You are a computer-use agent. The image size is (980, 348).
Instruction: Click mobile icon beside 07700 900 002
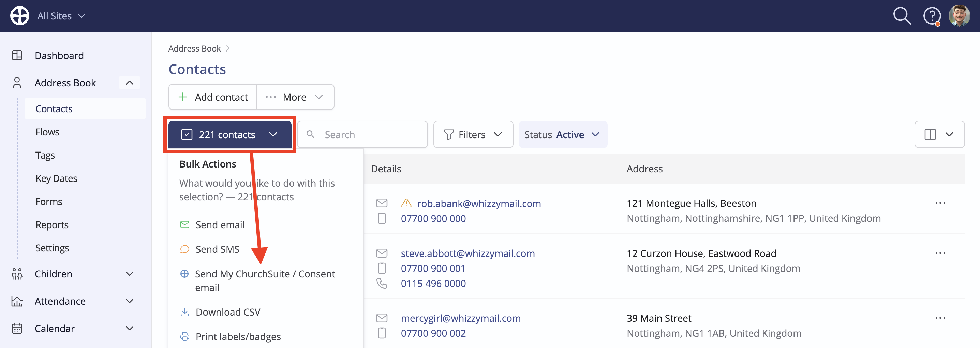pyautogui.click(x=382, y=333)
